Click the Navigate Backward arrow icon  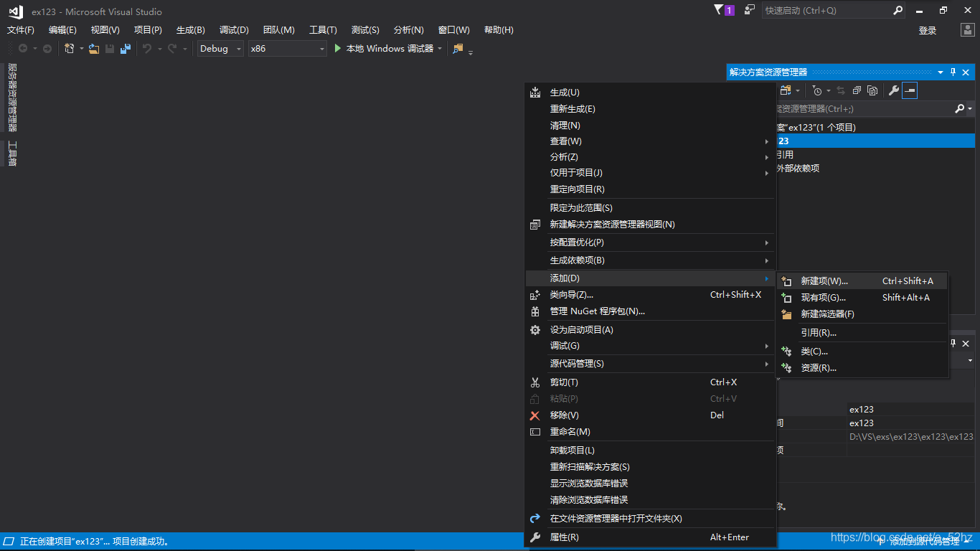click(23, 49)
